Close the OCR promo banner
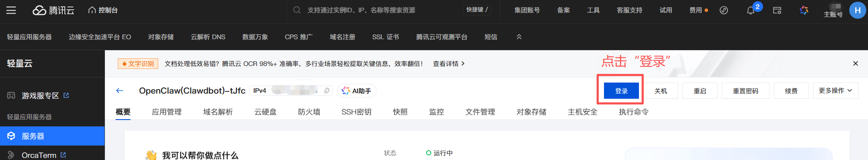The width and height of the screenshot is (868, 160). (x=855, y=63)
